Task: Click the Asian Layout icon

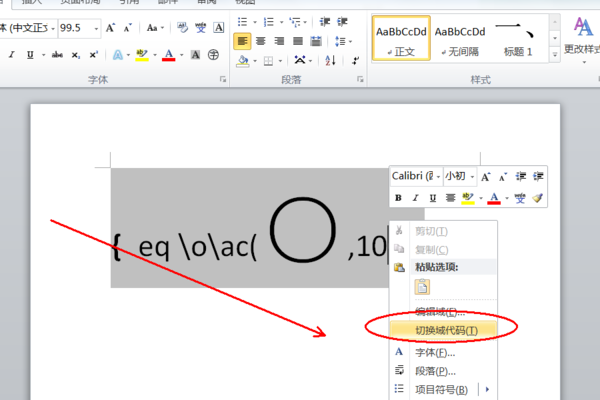Action: point(300,60)
